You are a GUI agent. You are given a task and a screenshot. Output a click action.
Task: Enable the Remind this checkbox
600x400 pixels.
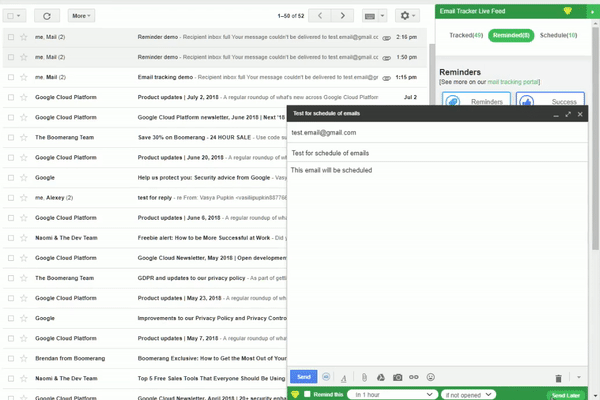point(307,394)
